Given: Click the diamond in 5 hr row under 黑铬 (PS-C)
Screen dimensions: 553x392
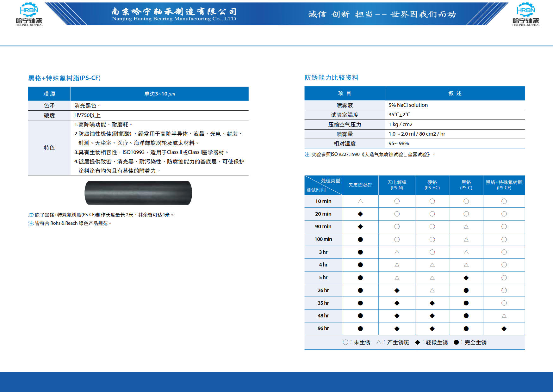Looking at the screenshot, I should pyautogui.click(x=466, y=278).
